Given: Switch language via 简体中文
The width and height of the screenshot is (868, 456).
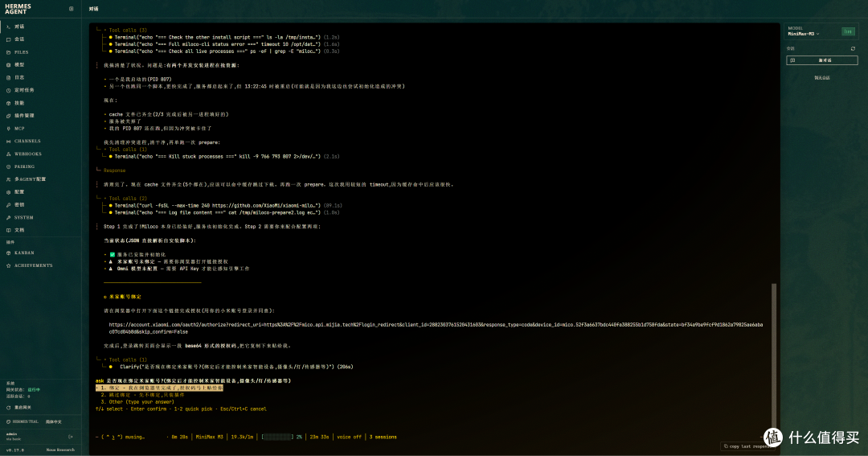Looking at the screenshot, I should coord(54,421).
